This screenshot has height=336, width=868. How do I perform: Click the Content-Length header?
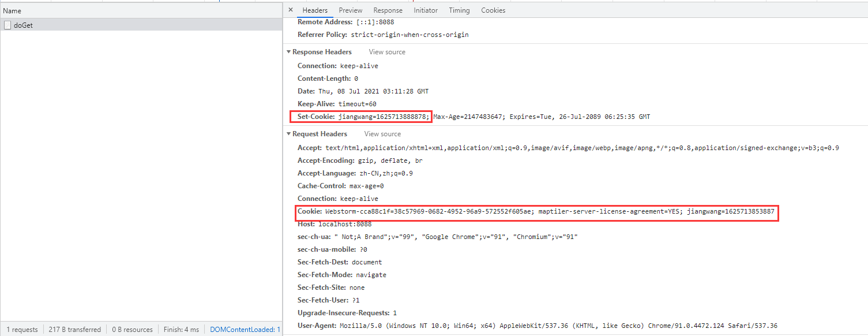coord(328,79)
